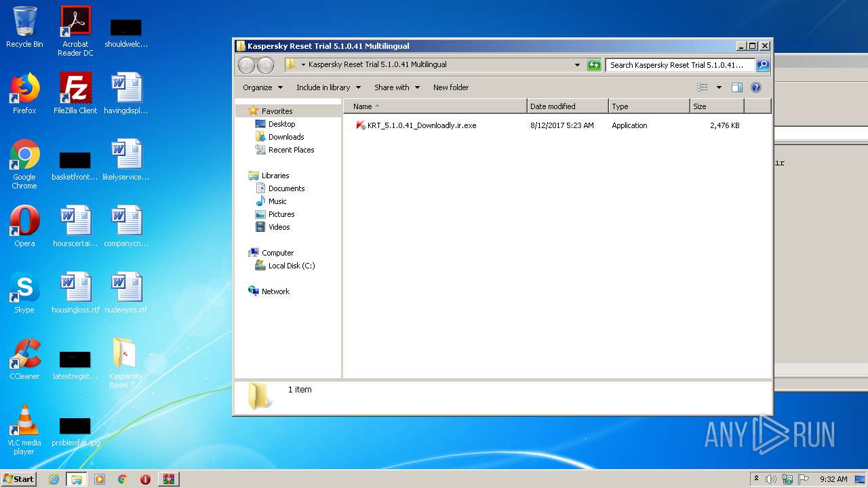Click the search magnifier icon
Image resolution: width=868 pixels, height=488 pixels.
click(x=763, y=65)
